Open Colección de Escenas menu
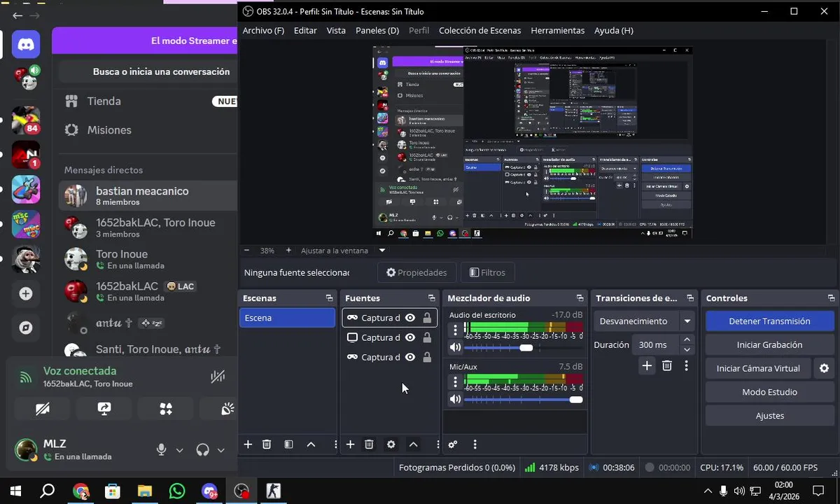 coord(479,31)
